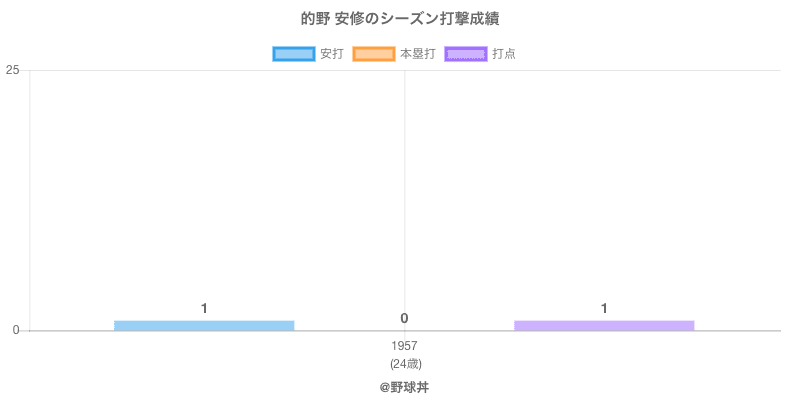Click the 25 label on the y-axis
The width and height of the screenshot is (800, 400).
pyautogui.click(x=13, y=70)
